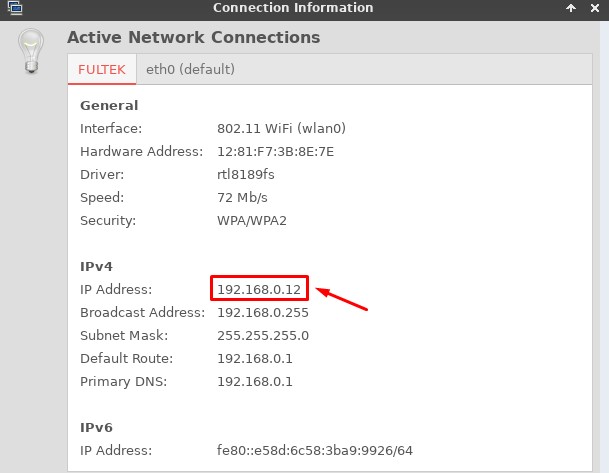Click the 72 Mb/s speed value
Screen dimensions: 609x473
pyautogui.click(x=243, y=197)
